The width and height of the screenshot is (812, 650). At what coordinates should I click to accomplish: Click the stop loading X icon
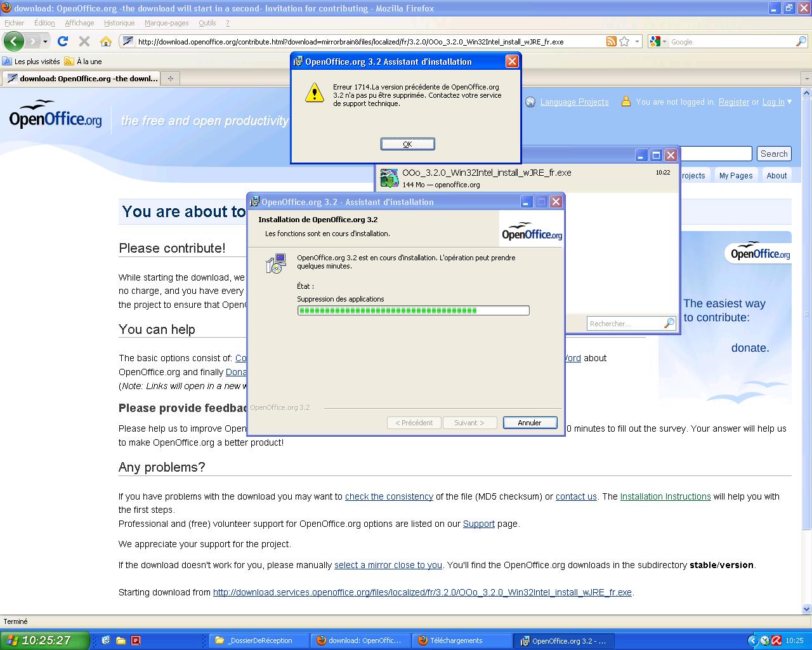(84, 41)
